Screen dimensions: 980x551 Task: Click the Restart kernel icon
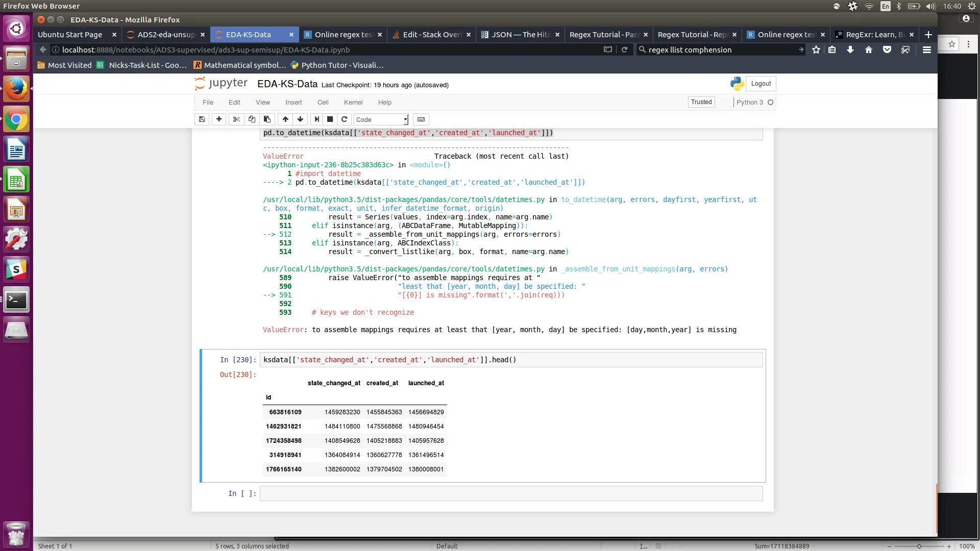[344, 119]
